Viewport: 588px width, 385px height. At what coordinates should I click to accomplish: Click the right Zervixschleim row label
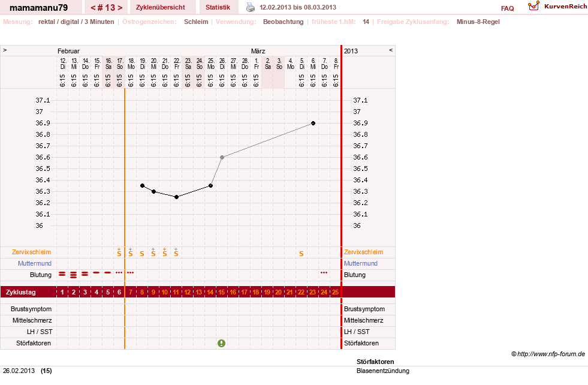(x=363, y=252)
